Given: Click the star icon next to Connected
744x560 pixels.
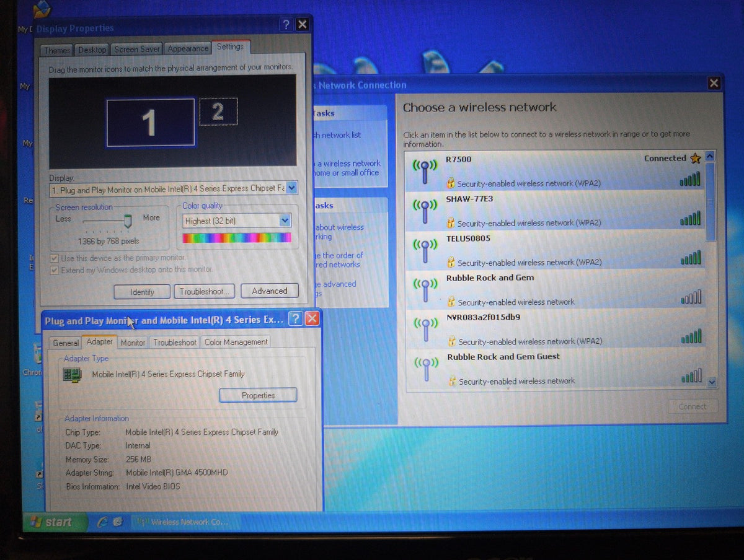Looking at the screenshot, I should coord(696,159).
